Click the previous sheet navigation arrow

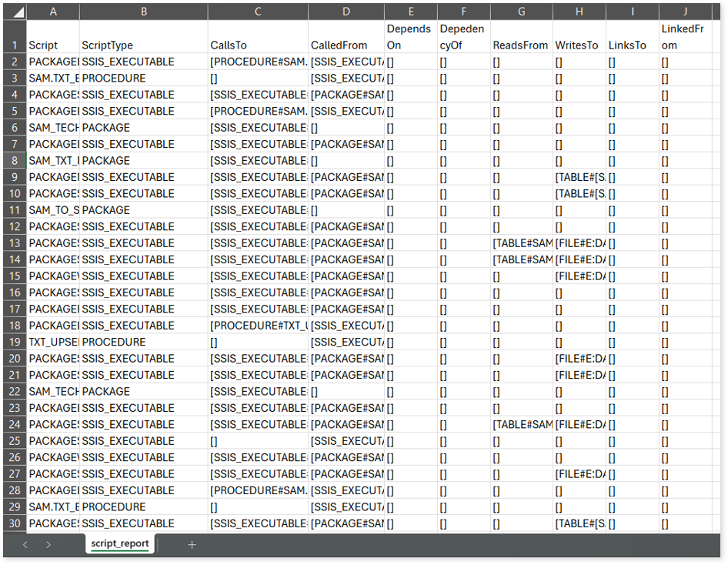pos(25,544)
